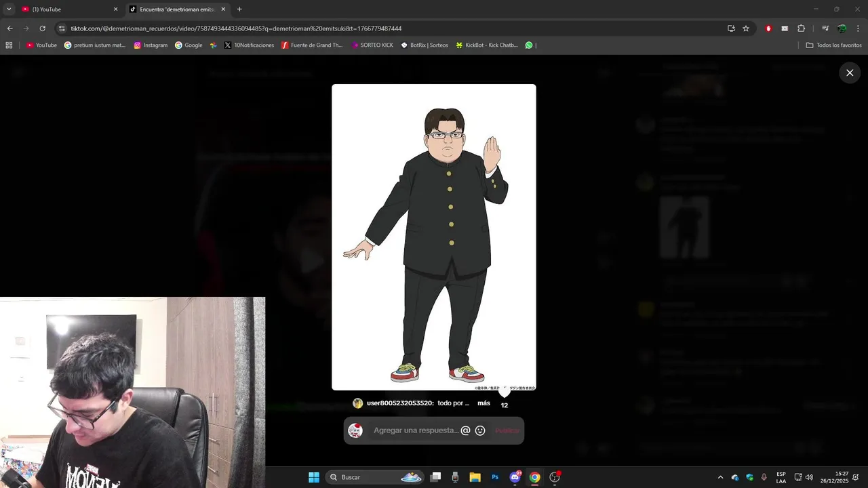The image size is (868, 488).
Task: Show hidden system tray icons
Action: (720, 477)
